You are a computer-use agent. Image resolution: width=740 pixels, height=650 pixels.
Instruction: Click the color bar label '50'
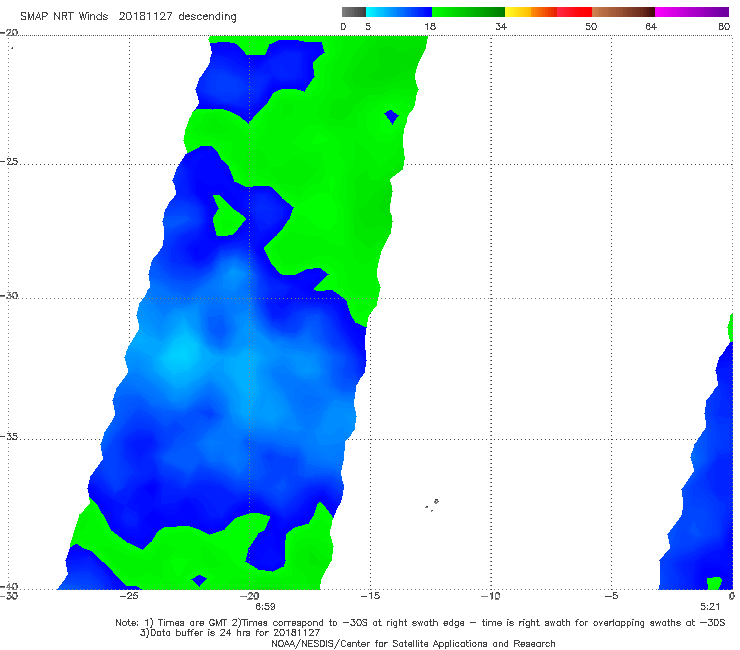(591, 27)
